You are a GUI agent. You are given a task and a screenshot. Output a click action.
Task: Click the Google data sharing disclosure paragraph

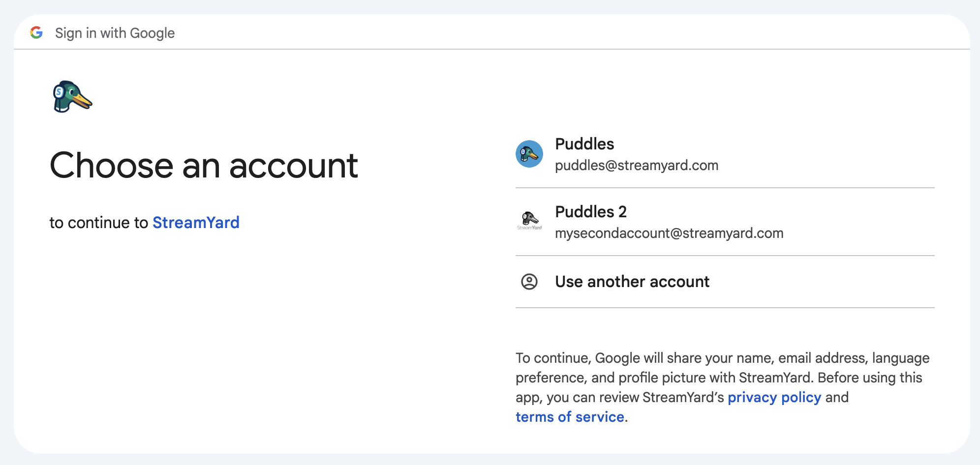(723, 387)
